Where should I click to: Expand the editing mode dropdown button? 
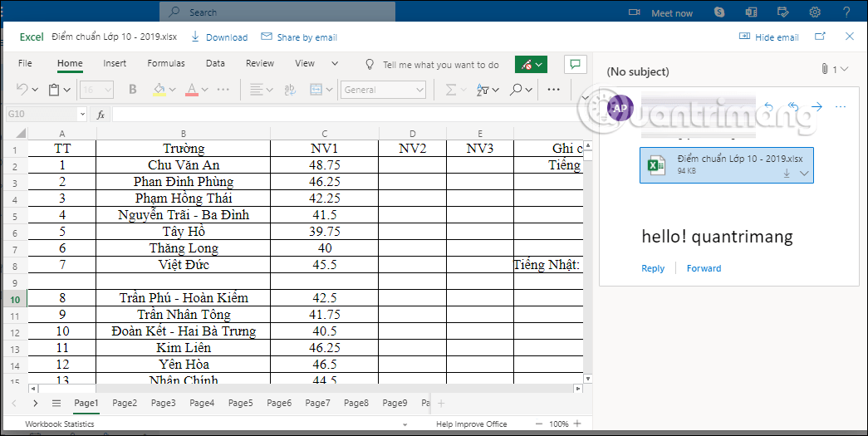click(x=532, y=65)
